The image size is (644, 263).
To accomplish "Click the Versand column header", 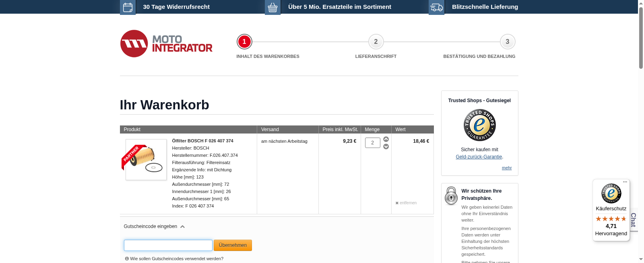I will click(x=288, y=129).
